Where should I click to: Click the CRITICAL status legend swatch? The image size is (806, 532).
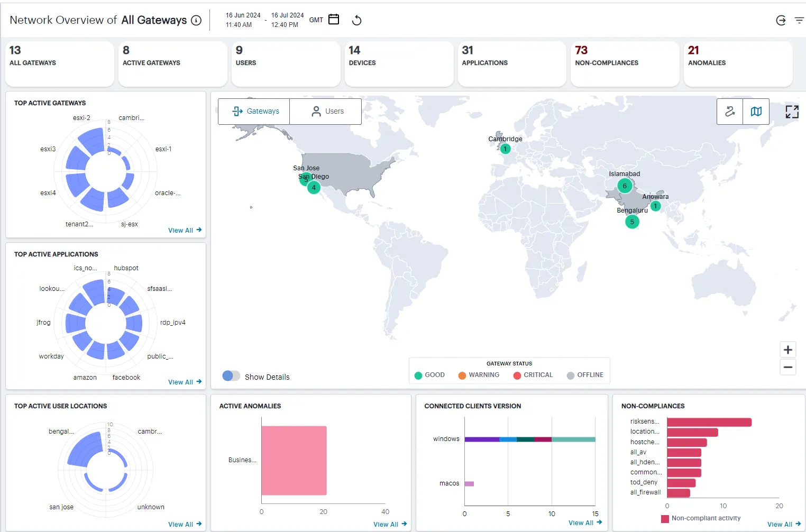point(517,375)
